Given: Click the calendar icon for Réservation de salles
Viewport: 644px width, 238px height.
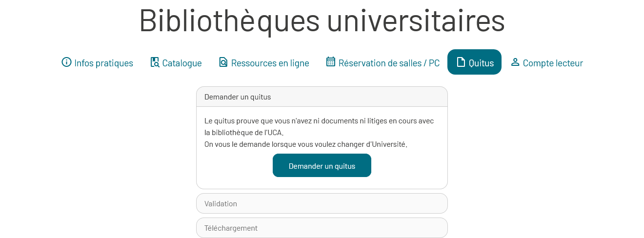Looking at the screenshot, I should [x=331, y=61].
